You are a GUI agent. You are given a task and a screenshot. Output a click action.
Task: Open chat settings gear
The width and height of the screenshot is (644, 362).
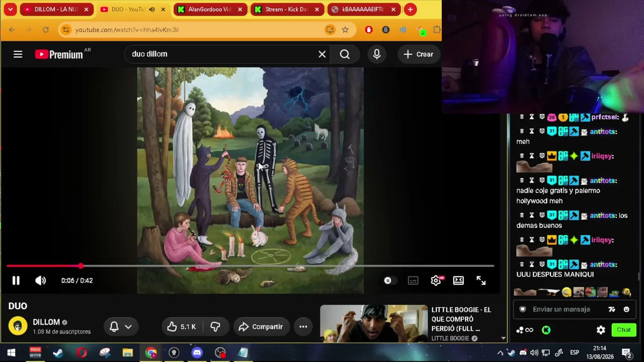tap(601, 330)
